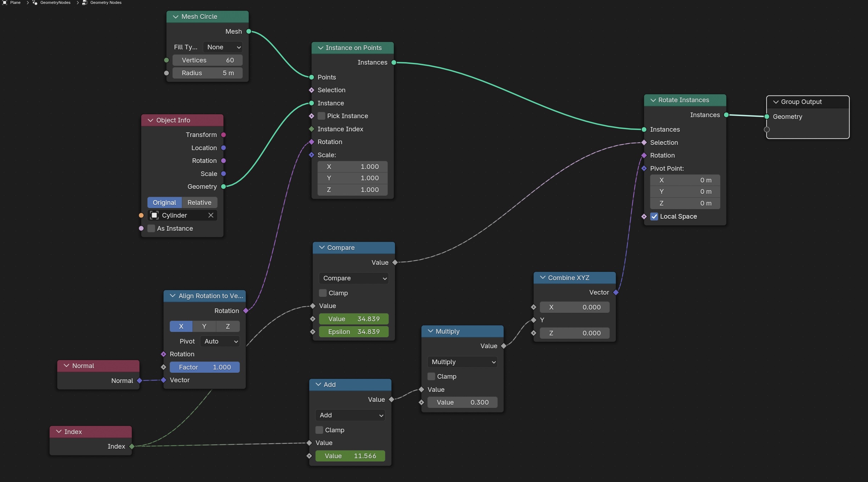Viewport: 868px width, 482px height.
Task: Clear the Cylinder object with X icon
Action: click(211, 215)
